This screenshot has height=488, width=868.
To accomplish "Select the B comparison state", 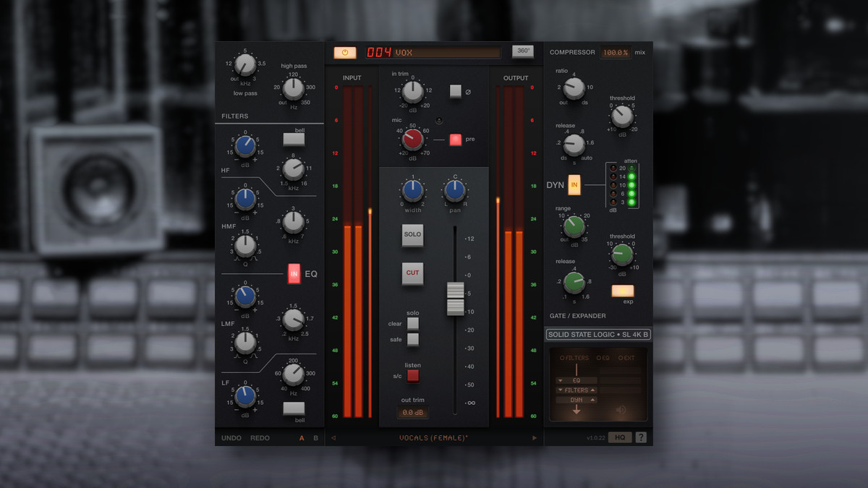I will pos(315,438).
